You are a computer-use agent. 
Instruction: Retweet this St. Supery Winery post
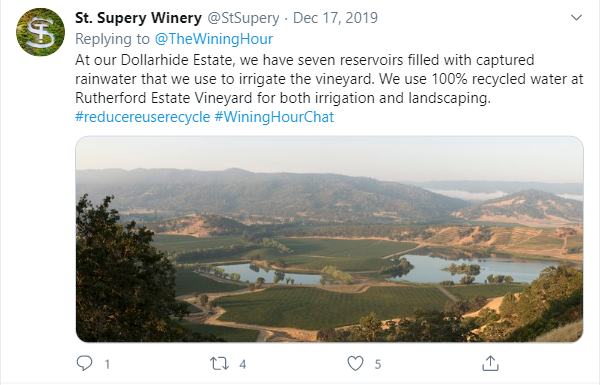219,363
